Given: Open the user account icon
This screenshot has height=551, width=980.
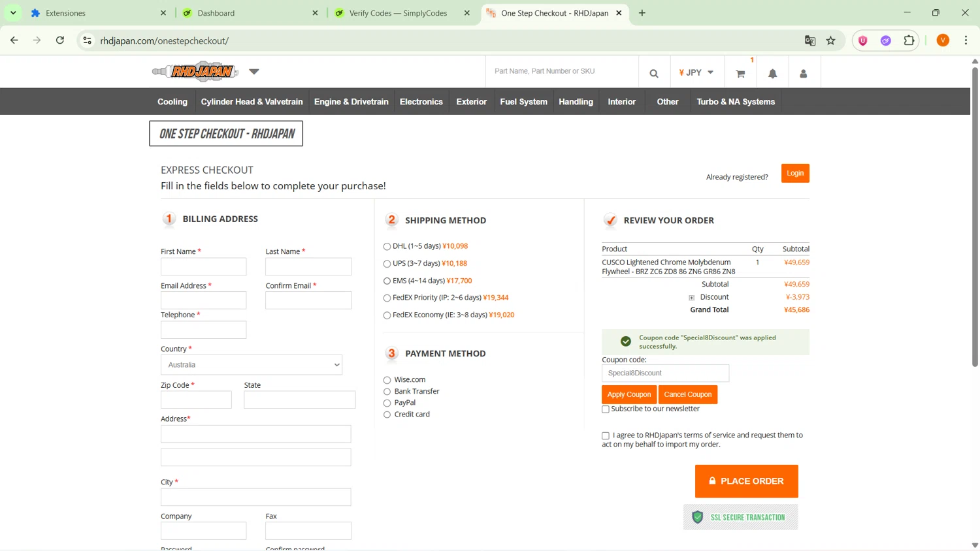Looking at the screenshot, I should tap(804, 74).
